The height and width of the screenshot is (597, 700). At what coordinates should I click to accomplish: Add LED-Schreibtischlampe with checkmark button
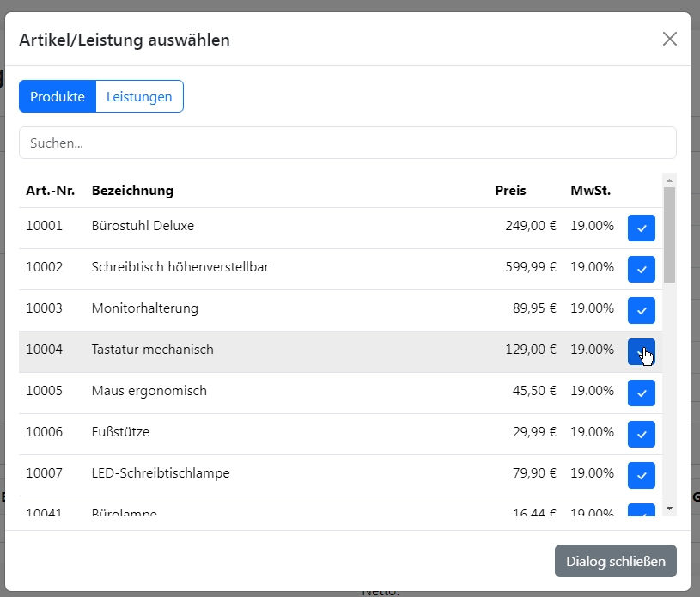641,475
